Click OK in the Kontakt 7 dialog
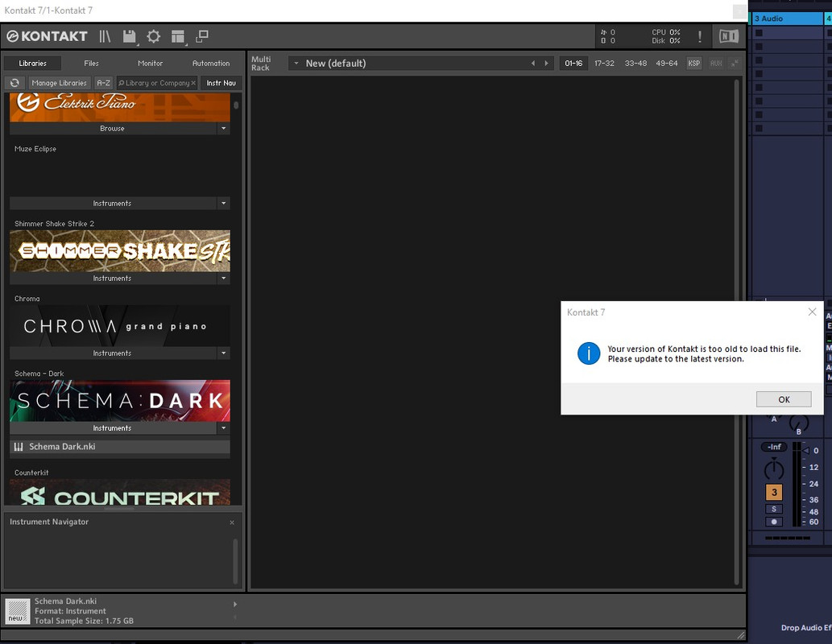832x644 pixels. point(783,399)
